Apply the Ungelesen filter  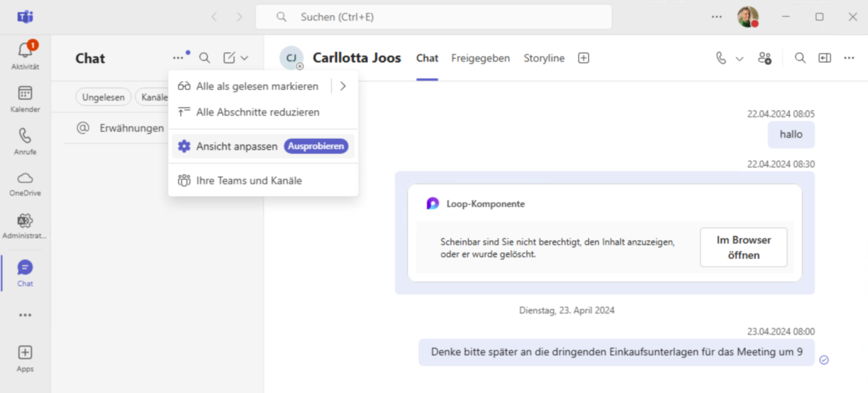pos(104,97)
